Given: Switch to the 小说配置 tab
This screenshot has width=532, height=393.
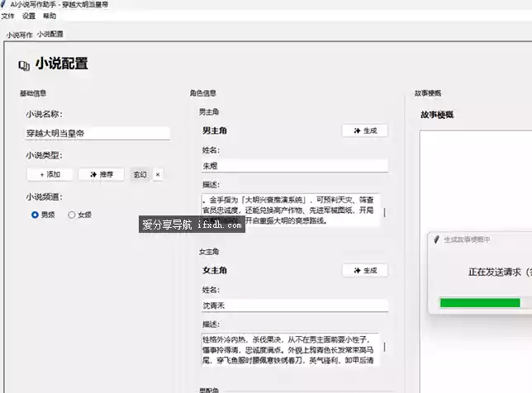Looking at the screenshot, I should point(50,34).
